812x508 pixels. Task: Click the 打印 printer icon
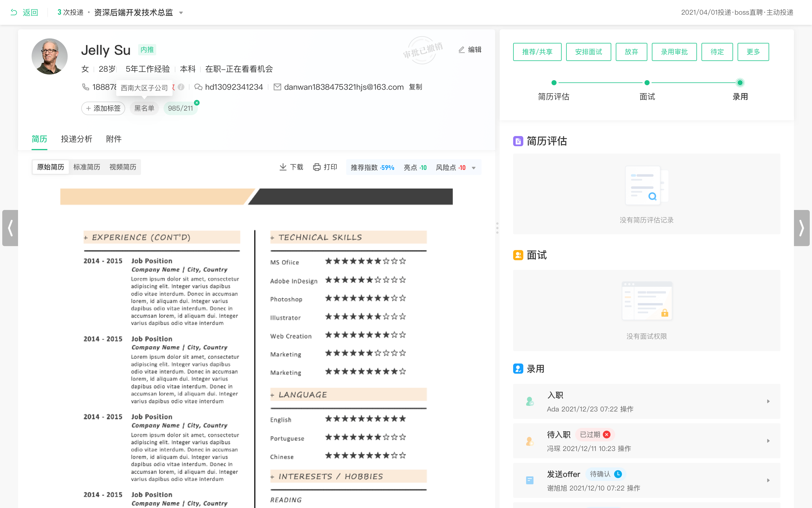(317, 167)
